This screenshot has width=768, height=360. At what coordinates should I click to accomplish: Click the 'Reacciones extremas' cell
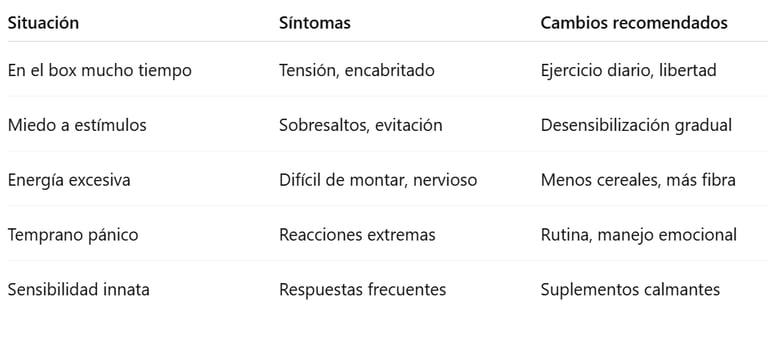click(357, 235)
